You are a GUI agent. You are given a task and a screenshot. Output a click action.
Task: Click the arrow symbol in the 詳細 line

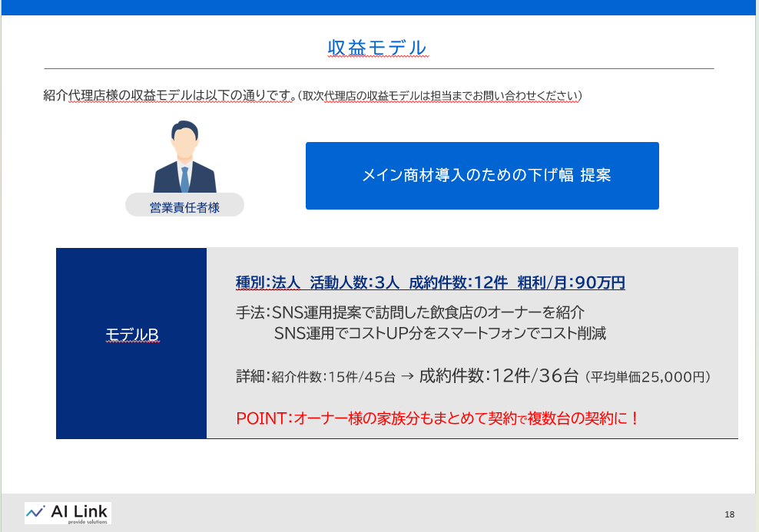[x=408, y=376]
